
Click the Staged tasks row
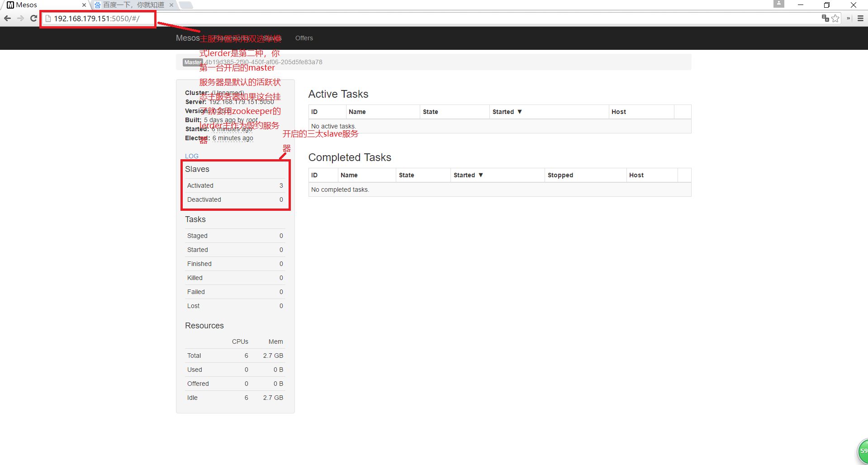[x=235, y=236]
